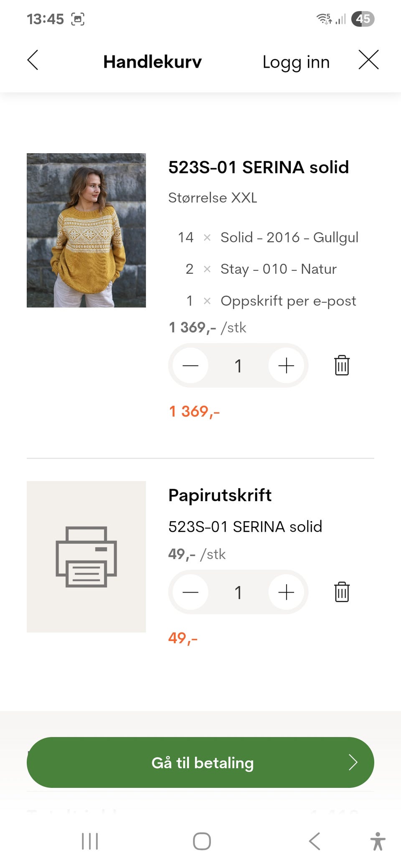The image size is (401, 868).
Task: Remove Papirutskrift using its trash icon
Action: pos(342,592)
